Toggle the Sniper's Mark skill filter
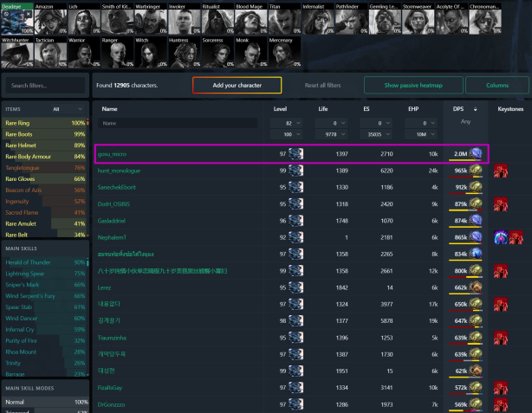The height and width of the screenshot is (413, 532). pyautogui.click(x=44, y=285)
